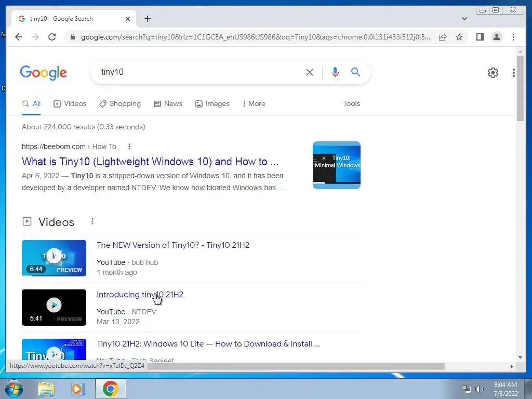This screenshot has height=399, width=532.
Task: Go back to the previous page
Action: [19, 37]
